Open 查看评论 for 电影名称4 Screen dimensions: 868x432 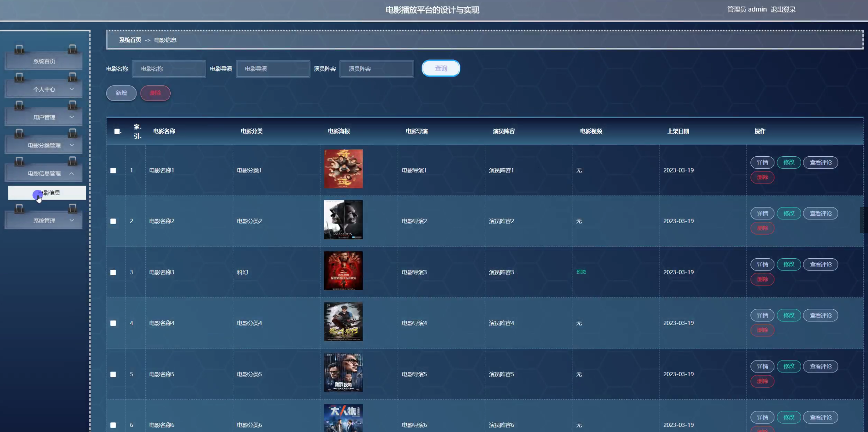pyautogui.click(x=820, y=315)
